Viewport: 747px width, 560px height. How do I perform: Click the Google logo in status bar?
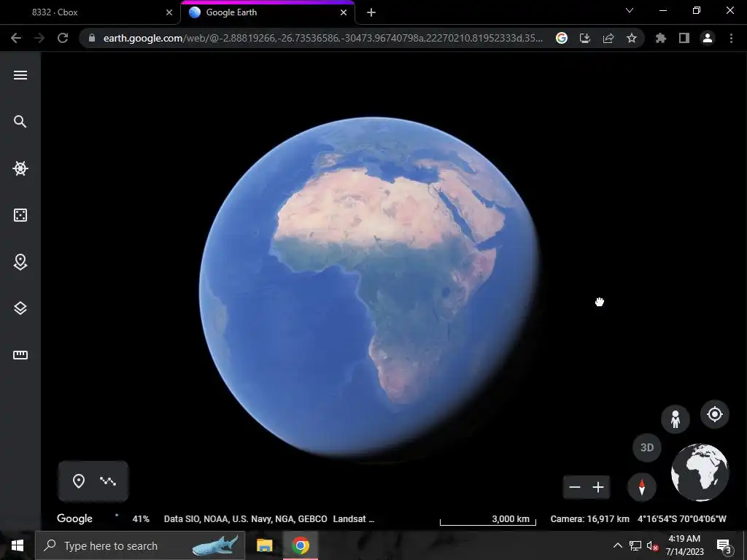(75, 518)
